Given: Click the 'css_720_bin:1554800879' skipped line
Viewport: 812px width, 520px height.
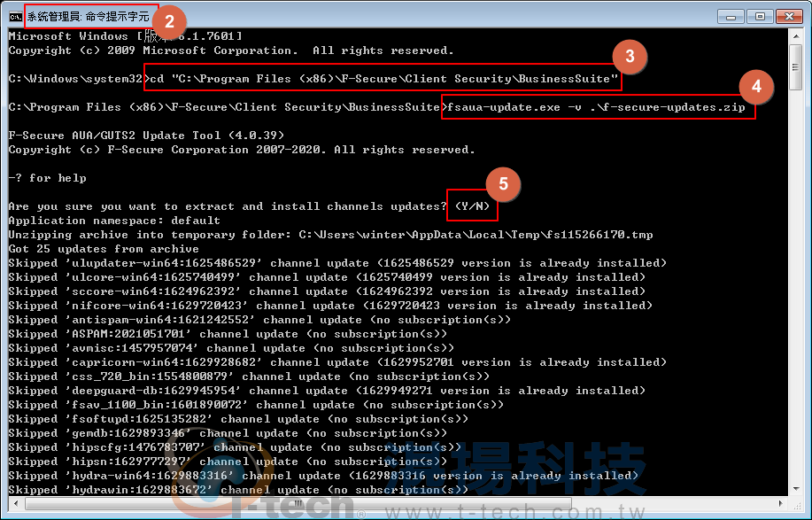Looking at the screenshot, I should [x=249, y=376].
